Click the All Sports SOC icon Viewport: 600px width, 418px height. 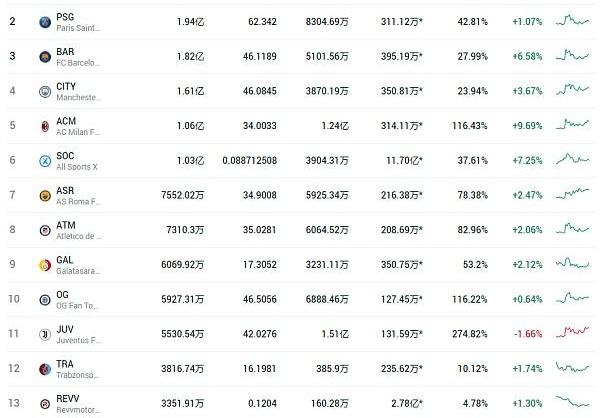coord(45,161)
